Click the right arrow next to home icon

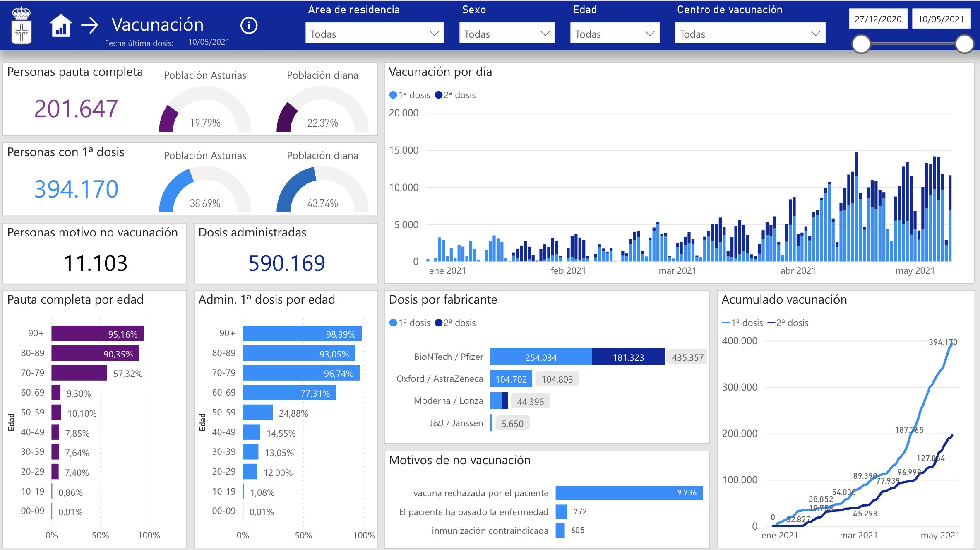coord(90,25)
